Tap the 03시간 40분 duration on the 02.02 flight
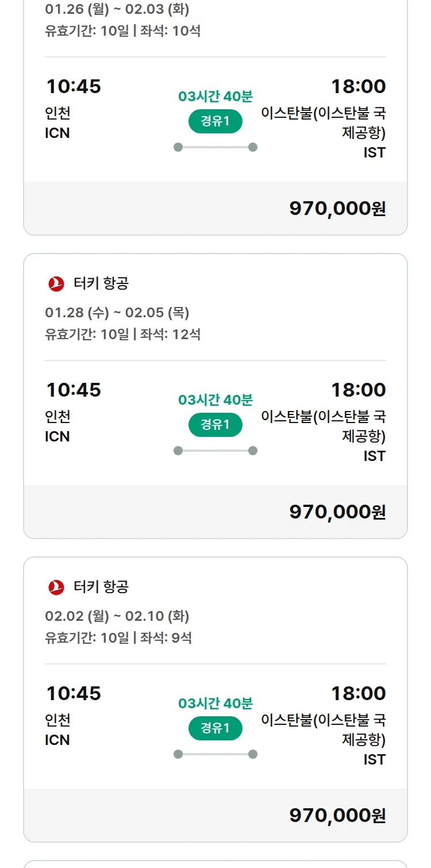 point(215,703)
